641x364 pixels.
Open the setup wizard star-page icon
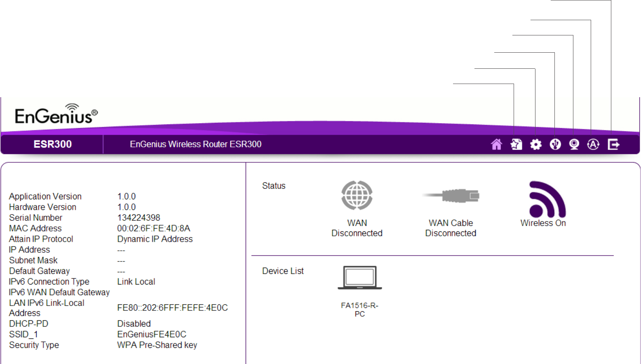[x=516, y=145]
